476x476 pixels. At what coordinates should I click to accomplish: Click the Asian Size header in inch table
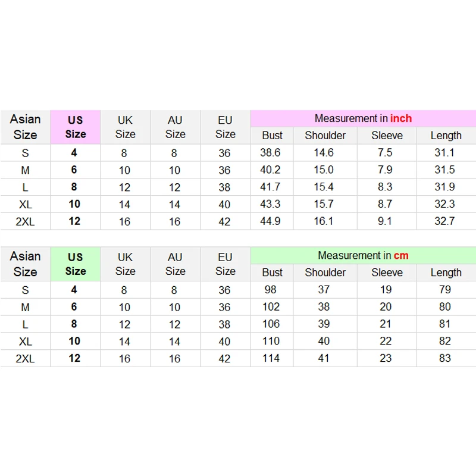[x=25, y=127]
